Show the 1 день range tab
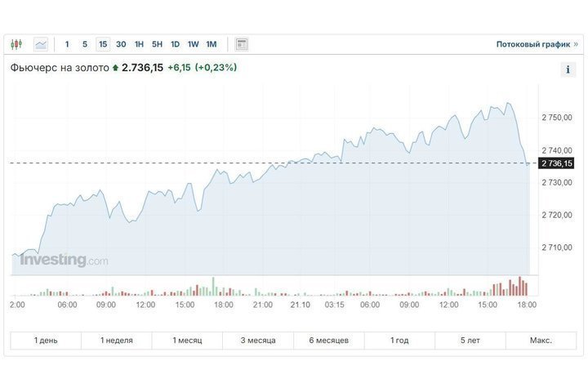588x392 pixels. [46, 341]
